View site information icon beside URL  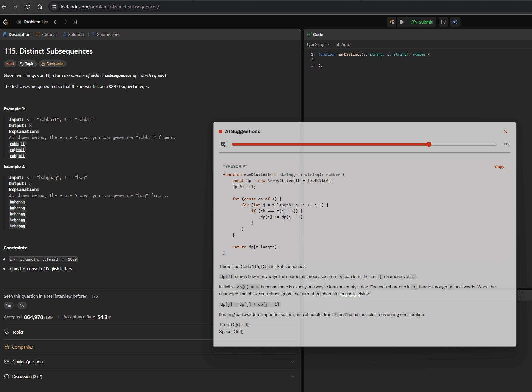pos(54,7)
